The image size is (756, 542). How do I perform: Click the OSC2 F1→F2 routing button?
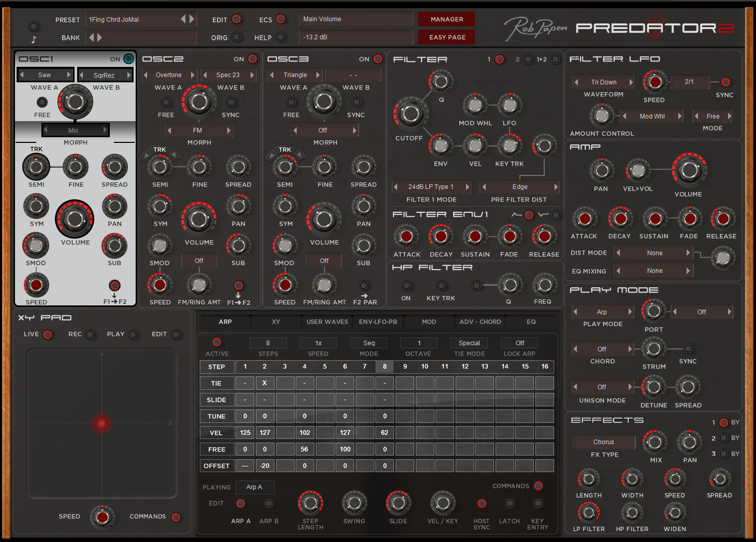[x=238, y=285]
